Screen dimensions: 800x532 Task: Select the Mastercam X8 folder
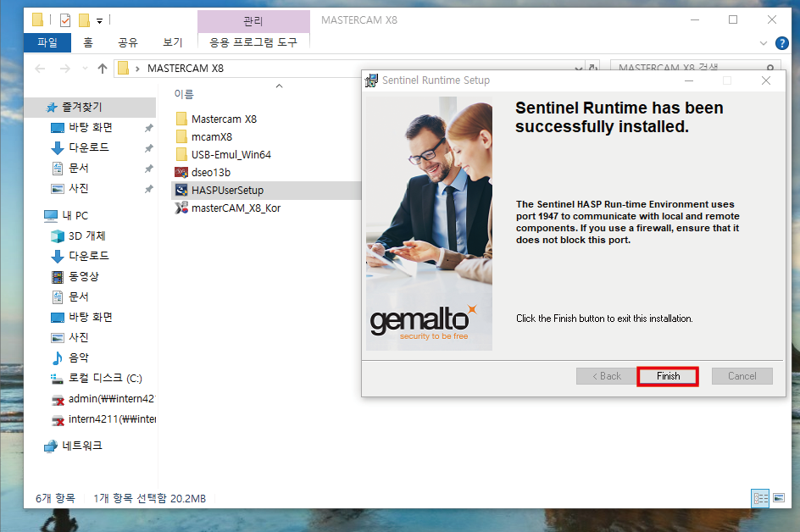click(x=224, y=119)
